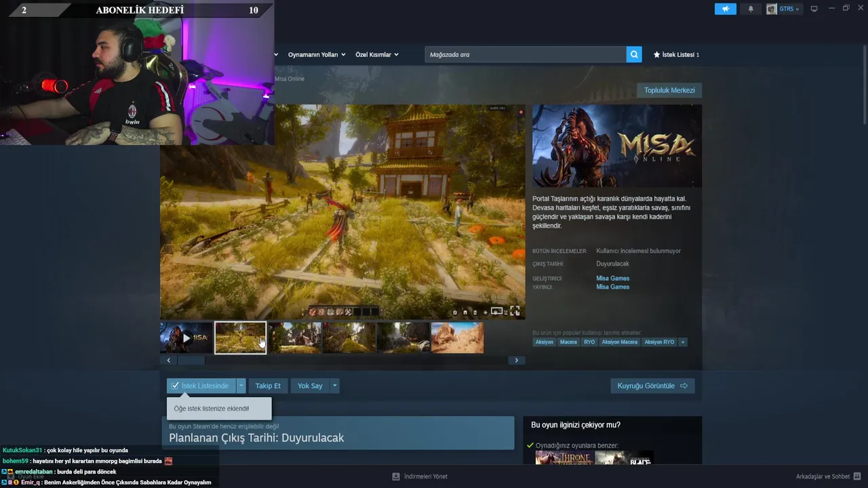Click the Aksiyon Macera tag
This screenshot has width=868, height=488.
pyautogui.click(x=620, y=342)
